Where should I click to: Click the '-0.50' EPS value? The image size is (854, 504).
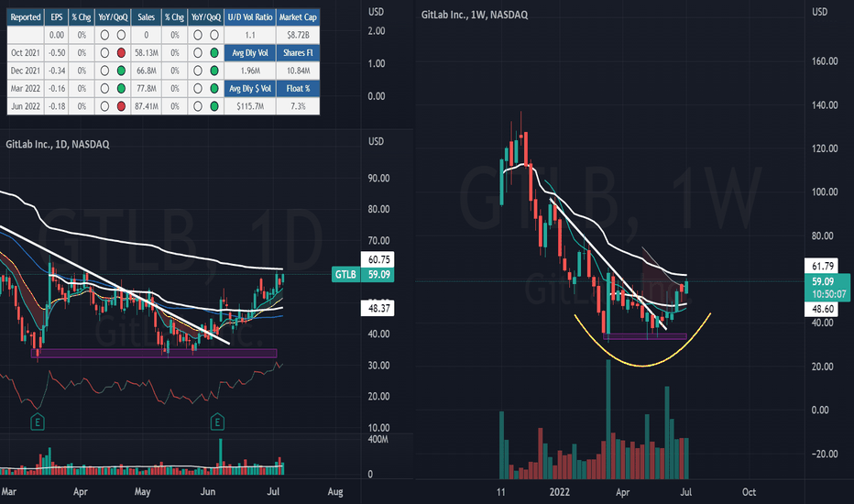(x=57, y=53)
